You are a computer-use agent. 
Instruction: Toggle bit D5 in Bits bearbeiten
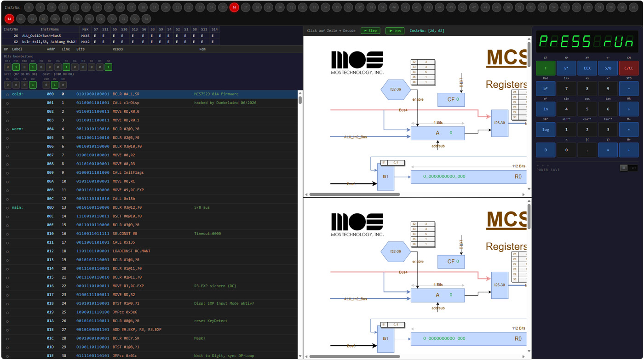[66, 67]
